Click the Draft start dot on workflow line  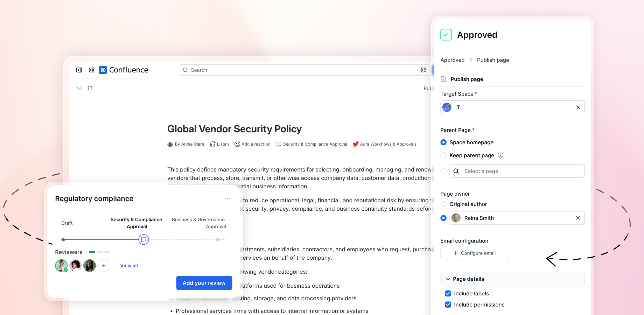(x=63, y=240)
